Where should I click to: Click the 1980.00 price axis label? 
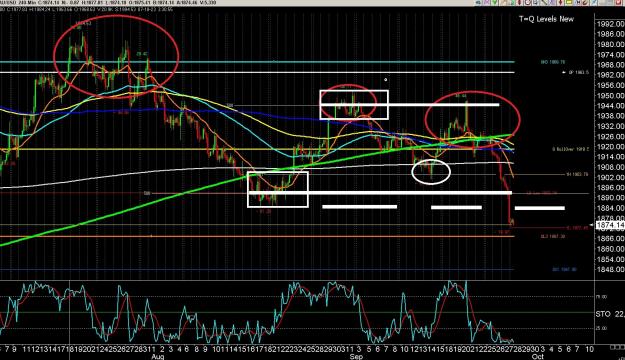[610, 44]
